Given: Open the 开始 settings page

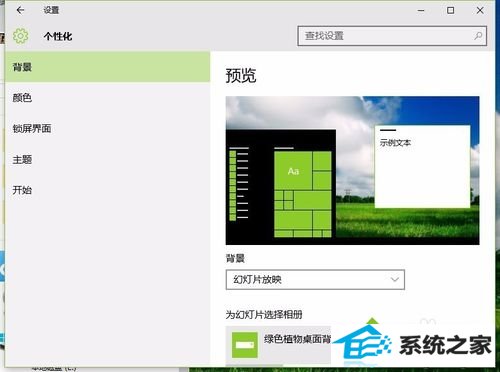Looking at the screenshot, I should coord(108,190).
